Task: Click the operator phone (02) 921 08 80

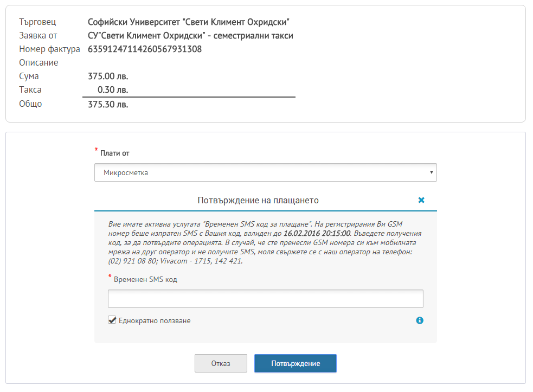Action: point(133,261)
